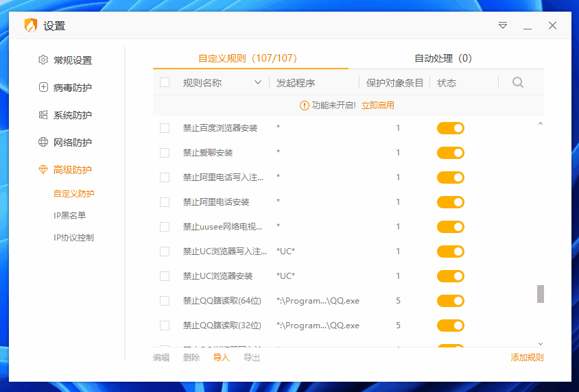The width and height of the screenshot is (579, 392).
Task: Select rule name 禁止UC浏览器安装
Action: coord(218,276)
